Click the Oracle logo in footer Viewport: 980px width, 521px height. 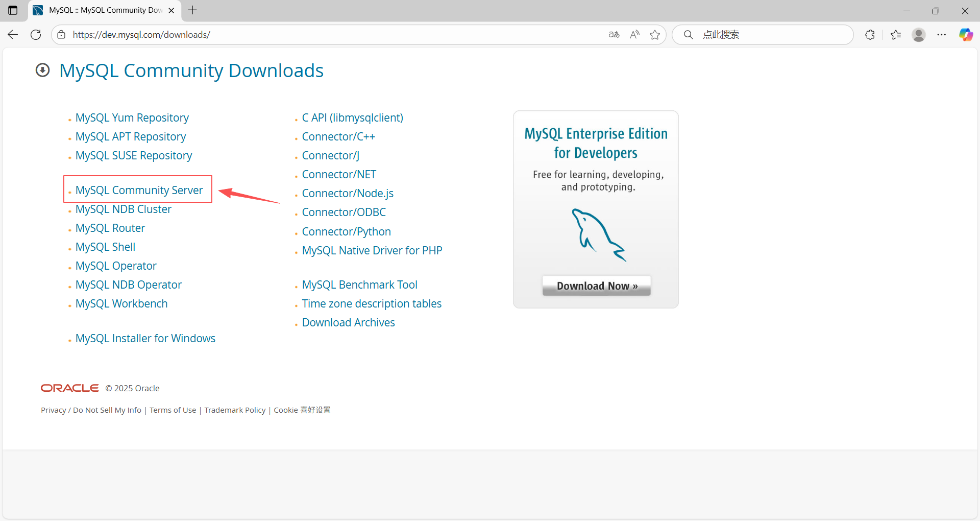70,388
